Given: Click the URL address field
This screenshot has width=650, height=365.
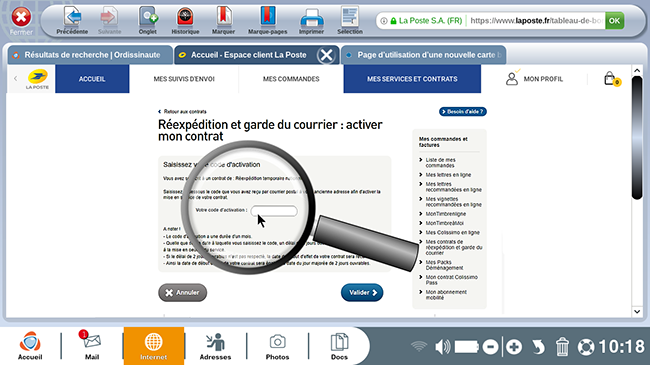Looking at the screenshot, I should coord(536,20).
